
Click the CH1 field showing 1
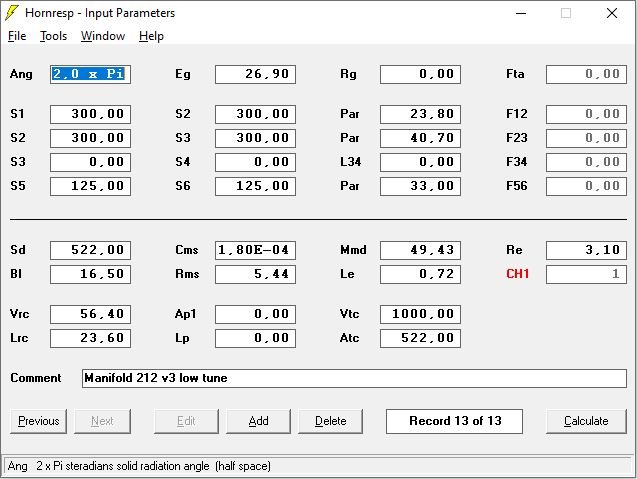coord(586,274)
